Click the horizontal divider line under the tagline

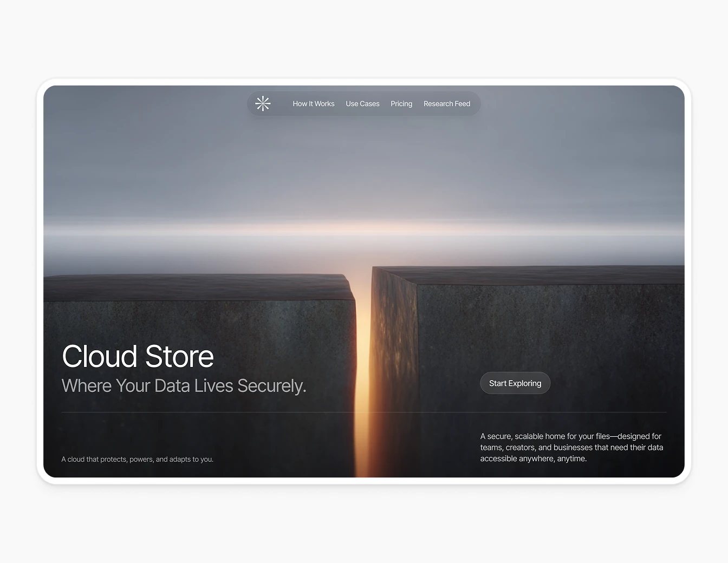coord(363,412)
